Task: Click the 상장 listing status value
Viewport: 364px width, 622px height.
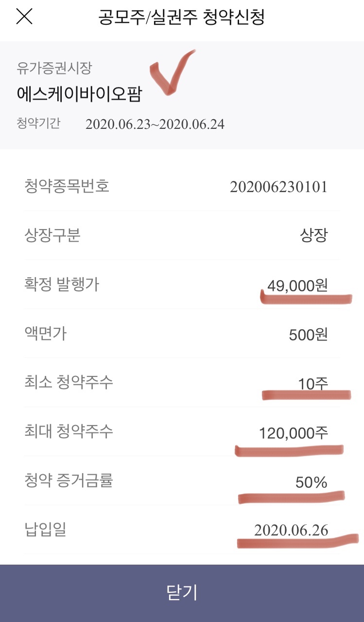Action: coord(313,236)
